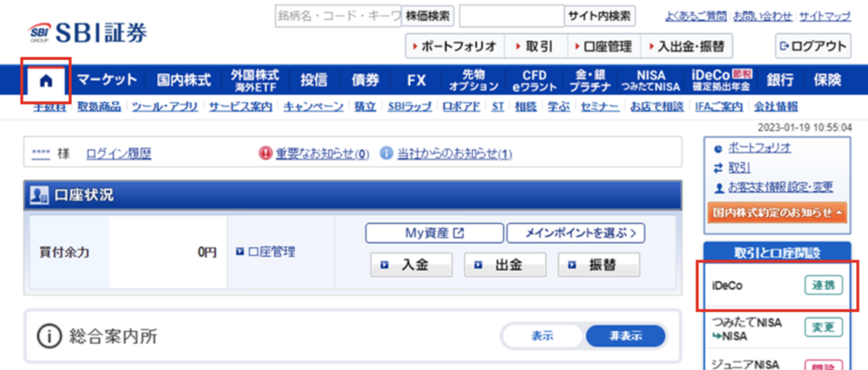Open the キャンペーン submenu link
Screen dimensions: 868x370
(313, 106)
